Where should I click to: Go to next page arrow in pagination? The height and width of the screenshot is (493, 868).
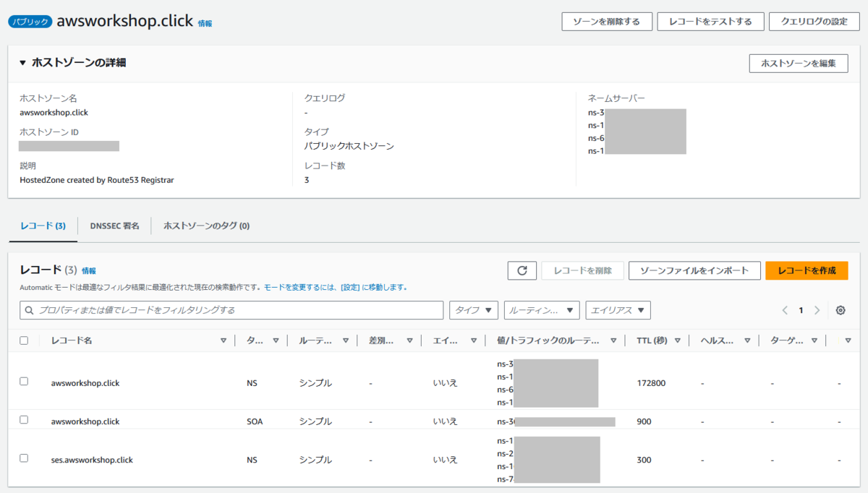pos(817,310)
